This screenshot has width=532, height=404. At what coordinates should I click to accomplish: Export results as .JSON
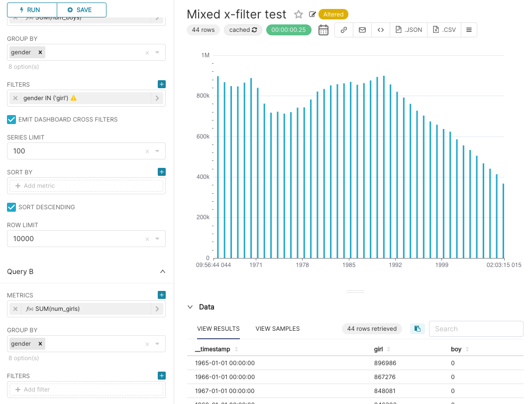point(409,30)
